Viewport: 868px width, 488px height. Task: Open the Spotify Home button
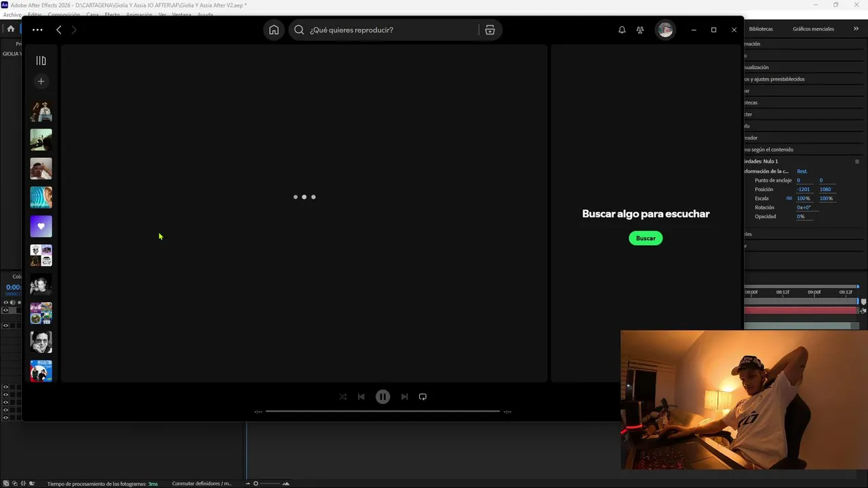(x=274, y=30)
